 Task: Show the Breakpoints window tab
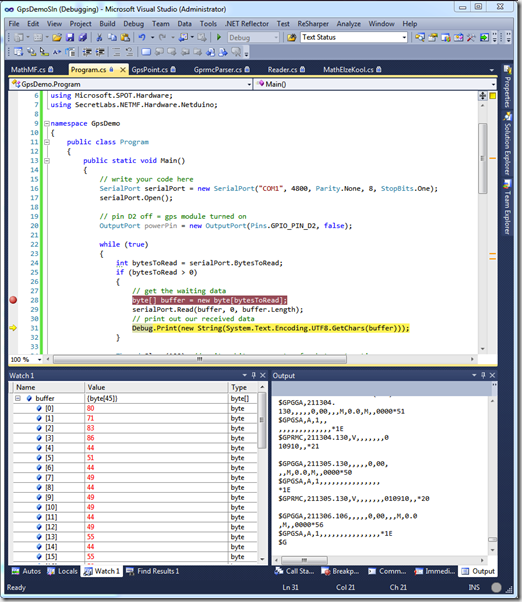click(x=340, y=571)
